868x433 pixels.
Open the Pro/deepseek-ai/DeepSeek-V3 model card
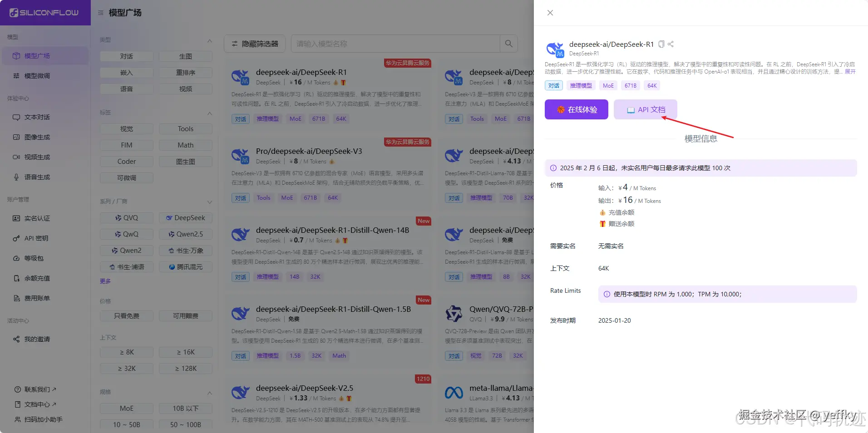[x=329, y=173]
